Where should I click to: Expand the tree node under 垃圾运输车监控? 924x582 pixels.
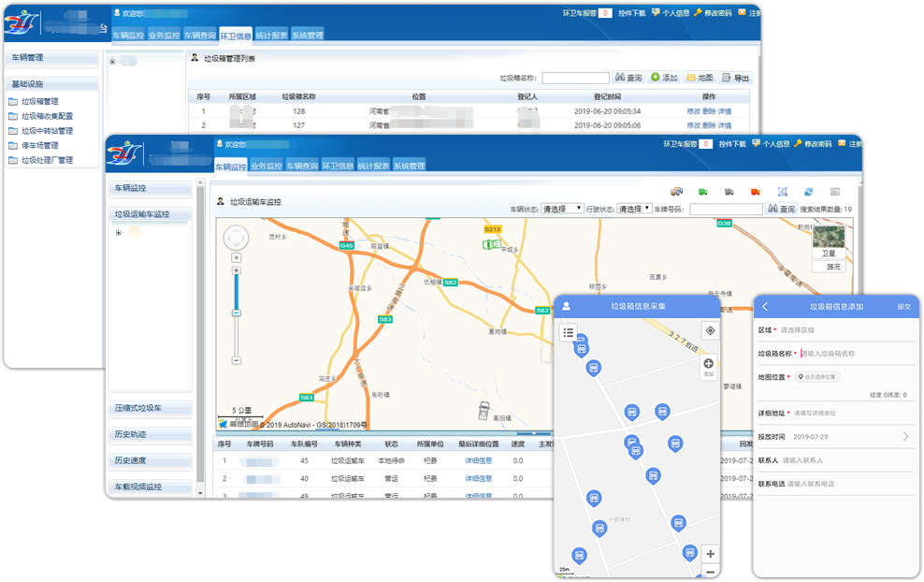tap(119, 233)
